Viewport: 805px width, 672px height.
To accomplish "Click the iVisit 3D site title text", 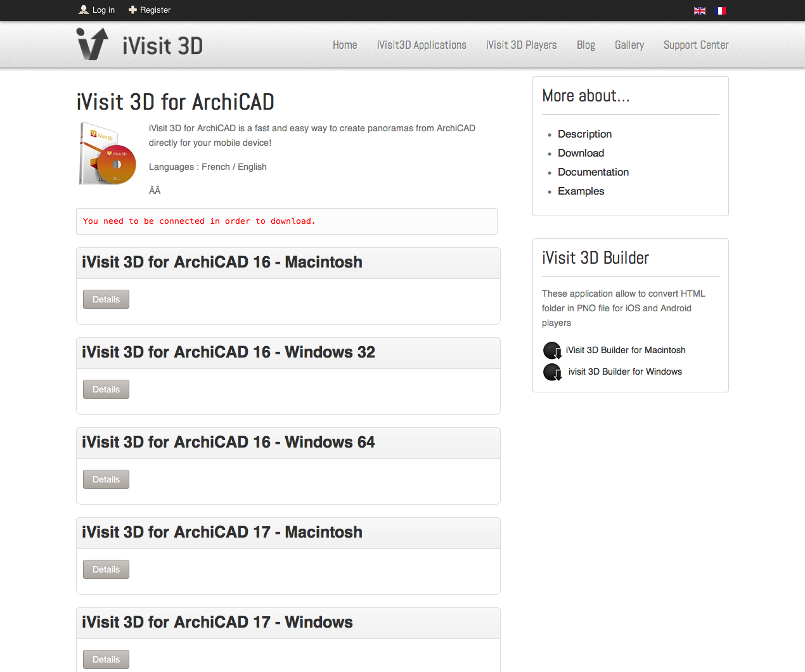I will pyautogui.click(x=163, y=46).
